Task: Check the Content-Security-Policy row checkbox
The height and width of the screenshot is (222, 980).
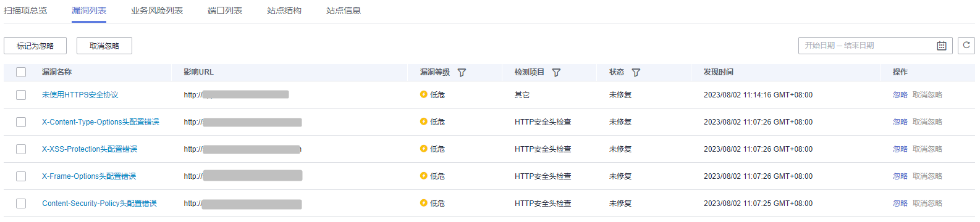Action: [x=21, y=203]
